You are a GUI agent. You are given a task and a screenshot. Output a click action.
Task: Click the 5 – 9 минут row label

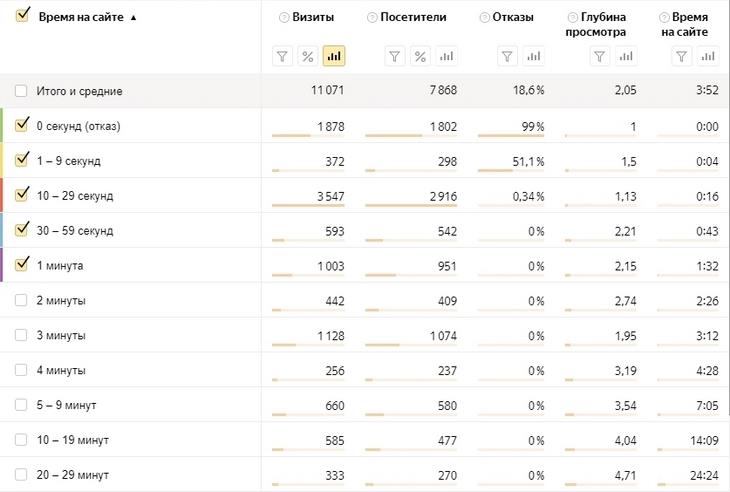(x=66, y=405)
